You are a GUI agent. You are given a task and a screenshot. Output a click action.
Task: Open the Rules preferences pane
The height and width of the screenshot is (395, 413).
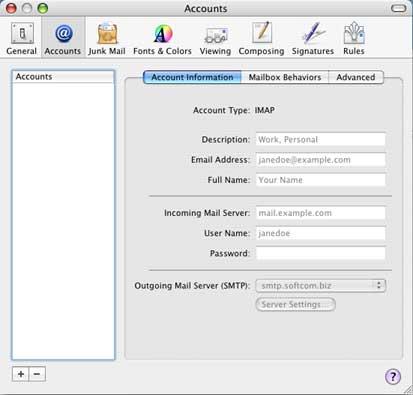point(354,39)
